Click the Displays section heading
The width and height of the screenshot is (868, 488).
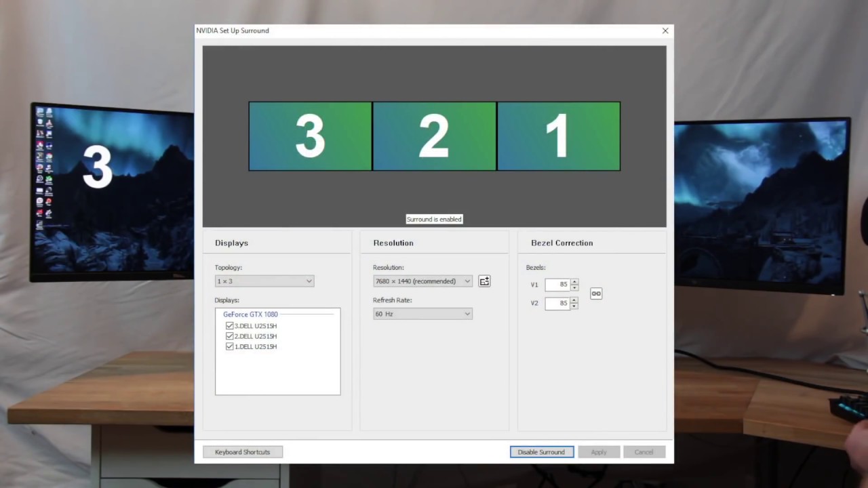coord(232,243)
